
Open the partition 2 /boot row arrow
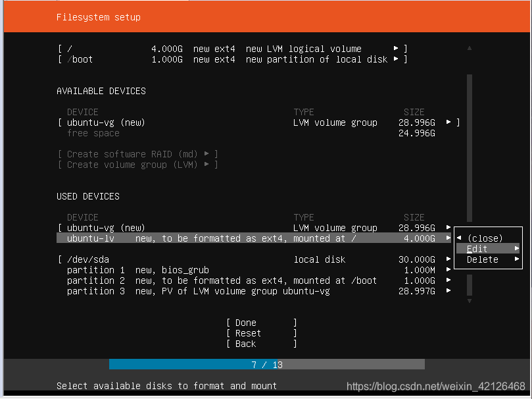(448, 280)
